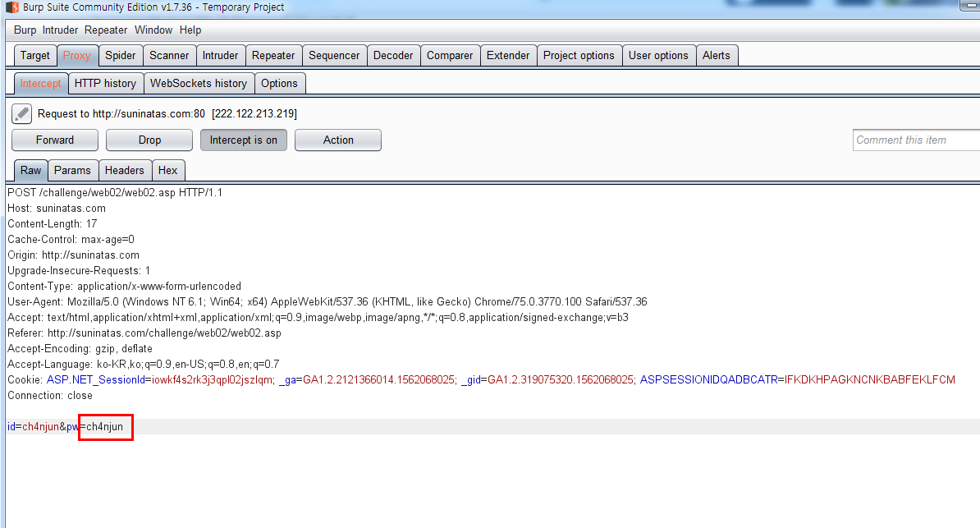Open the Comparer tab

(450, 56)
